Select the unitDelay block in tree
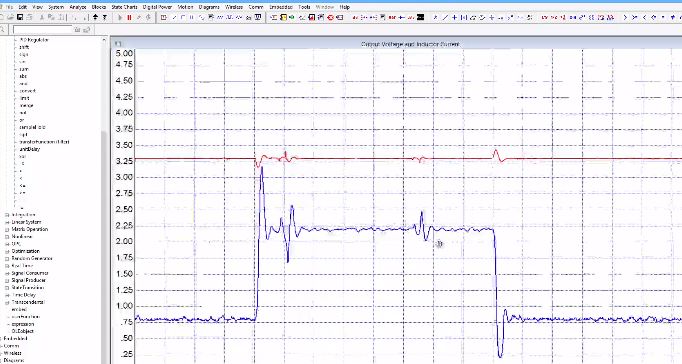Viewport: 682px width, 364px height. tap(30, 149)
